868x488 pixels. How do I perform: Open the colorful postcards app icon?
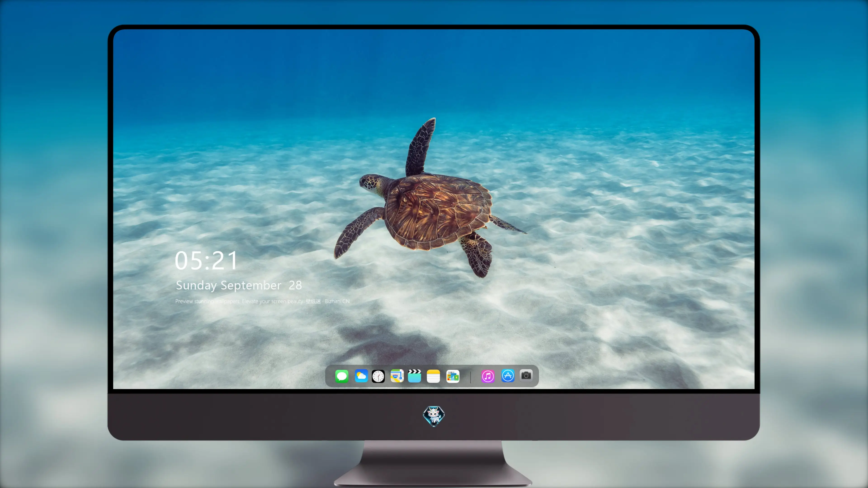pyautogui.click(x=453, y=376)
